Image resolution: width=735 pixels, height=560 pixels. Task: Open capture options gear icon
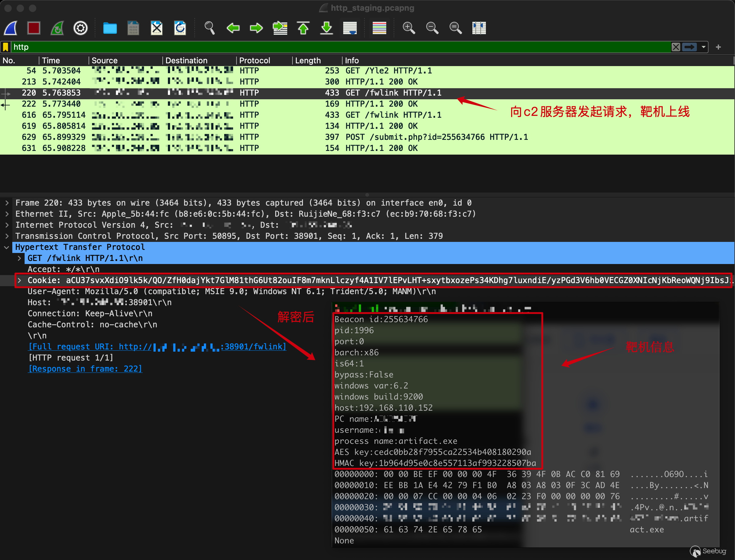point(80,28)
